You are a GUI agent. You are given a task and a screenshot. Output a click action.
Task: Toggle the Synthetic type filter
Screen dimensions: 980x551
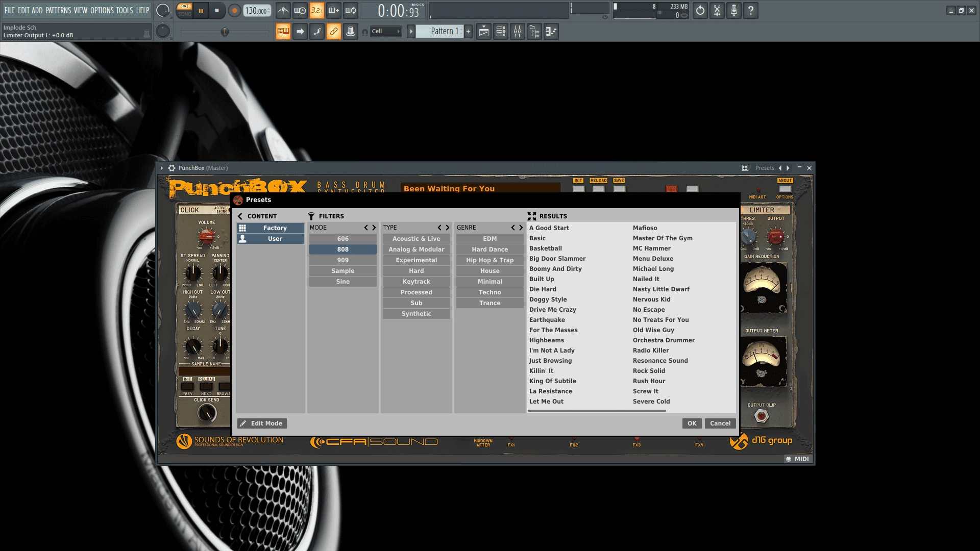(416, 314)
